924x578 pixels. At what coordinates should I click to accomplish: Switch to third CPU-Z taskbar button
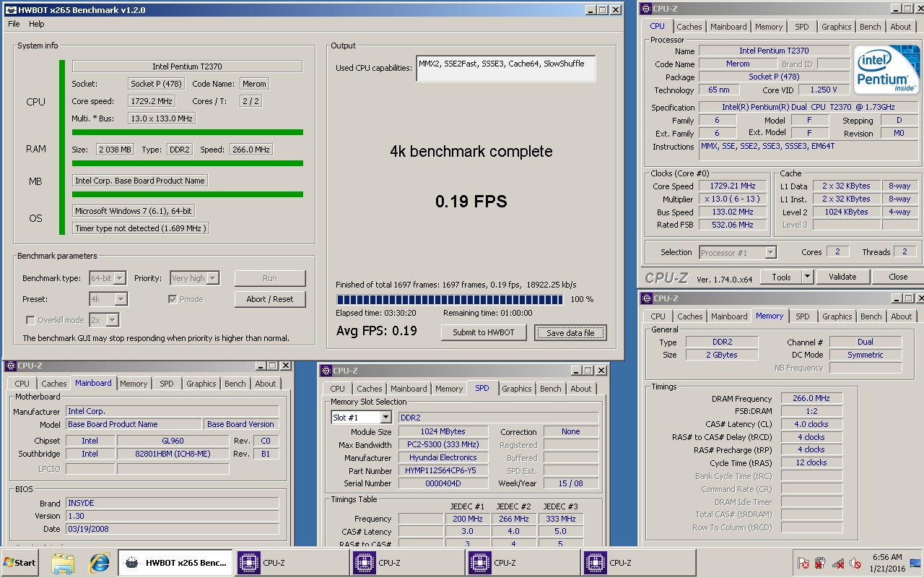point(523,563)
